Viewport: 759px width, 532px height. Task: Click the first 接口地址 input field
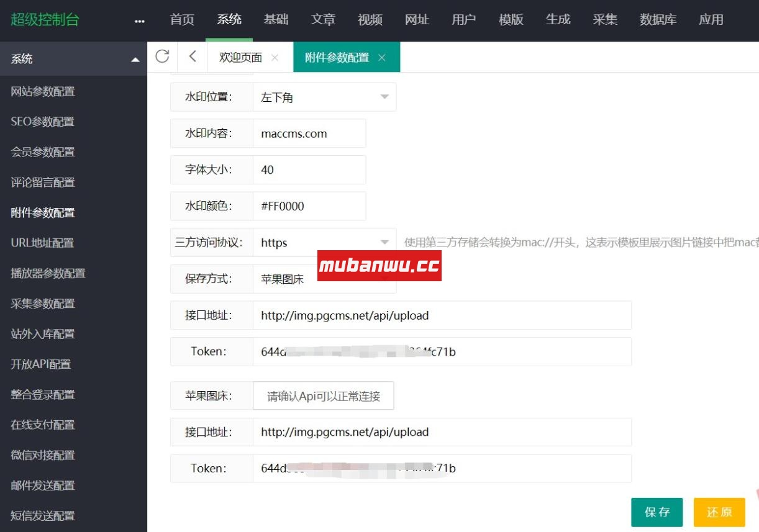tap(442, 315)
